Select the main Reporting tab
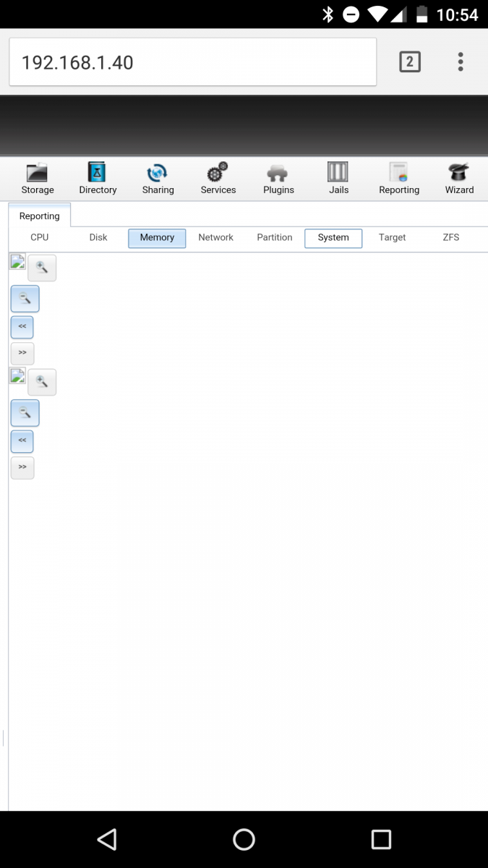488x868 pixels. 40,216
